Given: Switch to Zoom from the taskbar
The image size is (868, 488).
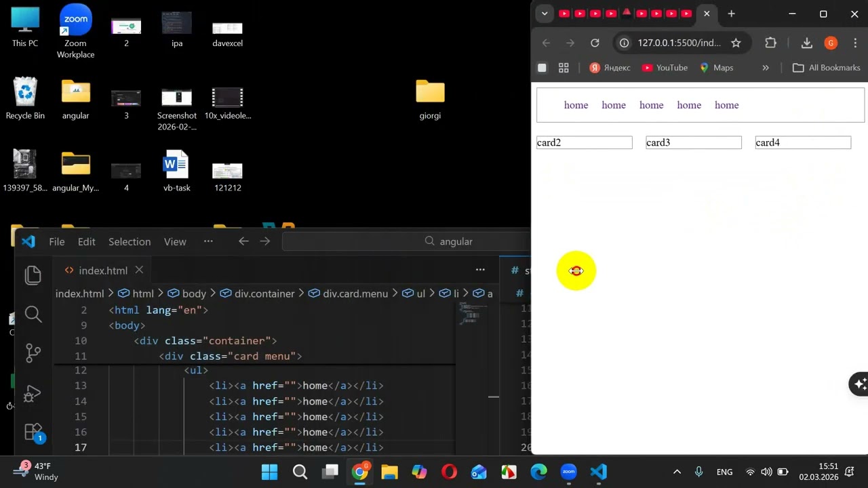Looking at the screenshot, I should tap(568, 472).
